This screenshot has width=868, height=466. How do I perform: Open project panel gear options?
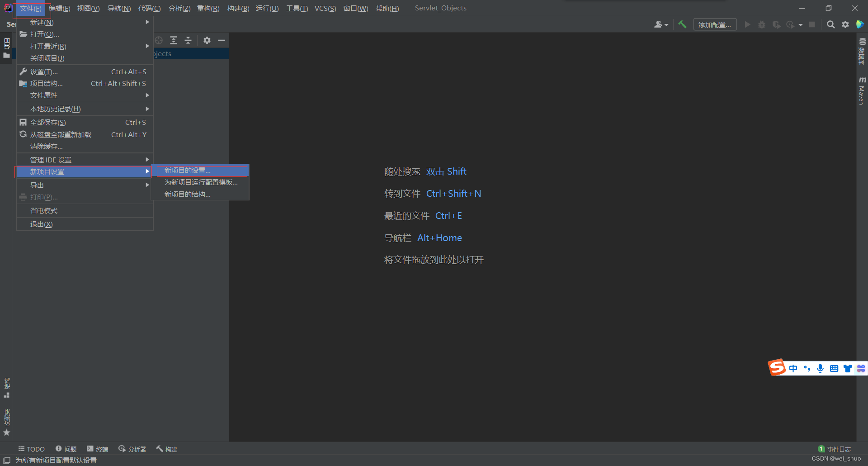(x=207, y=40)
